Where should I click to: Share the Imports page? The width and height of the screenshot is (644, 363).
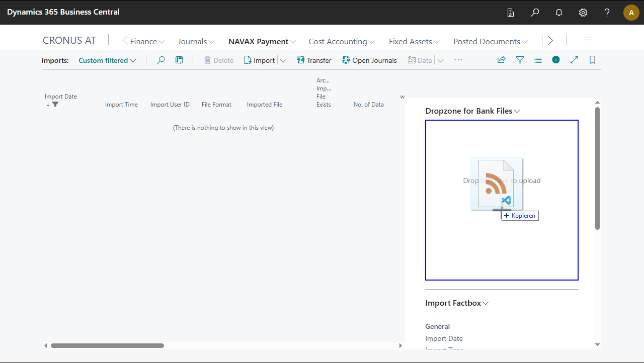click(502, 60)
